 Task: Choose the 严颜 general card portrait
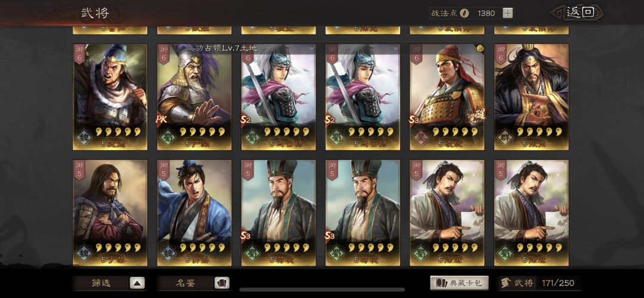(x=194, y=97)
